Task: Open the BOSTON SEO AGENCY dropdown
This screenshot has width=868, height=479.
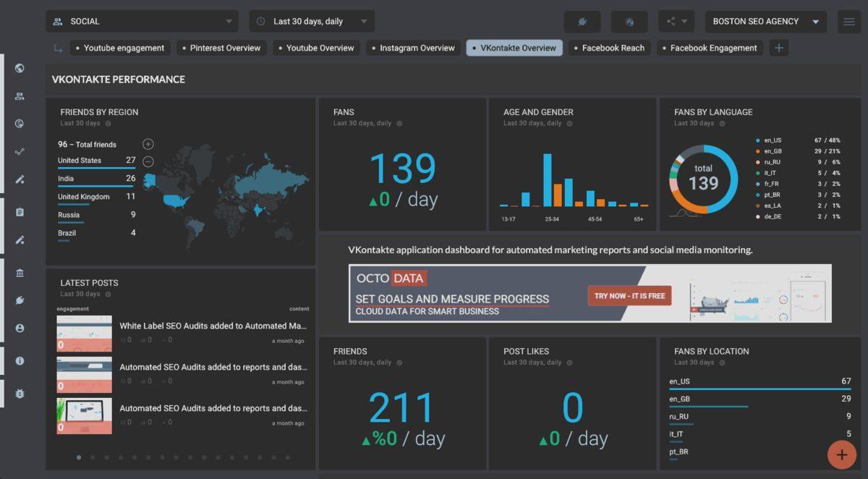Action: [x=765, y=22]
